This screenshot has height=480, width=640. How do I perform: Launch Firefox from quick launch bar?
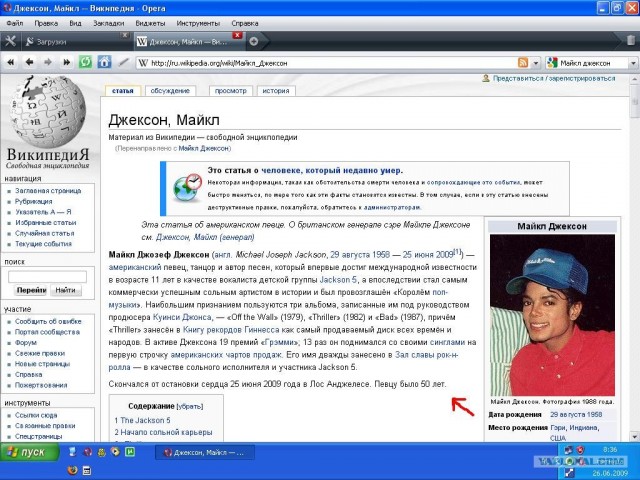click(72, 470)
